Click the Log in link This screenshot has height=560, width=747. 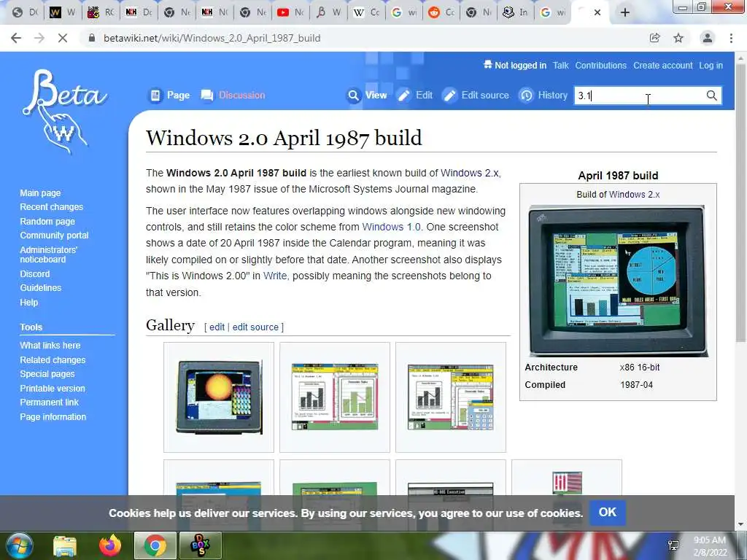(x=711, y=66)
